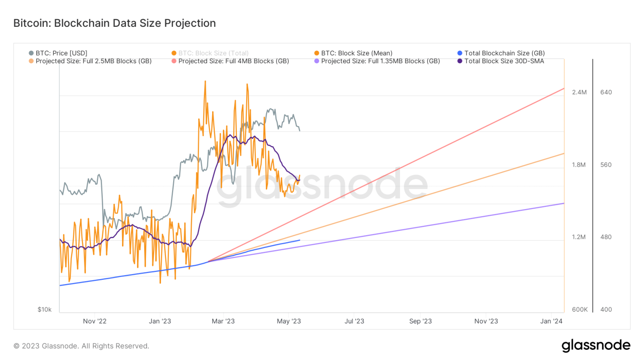
Task: Select the Nov '22 date tick label
Action: pyautogui.click(x=95, y=321)
